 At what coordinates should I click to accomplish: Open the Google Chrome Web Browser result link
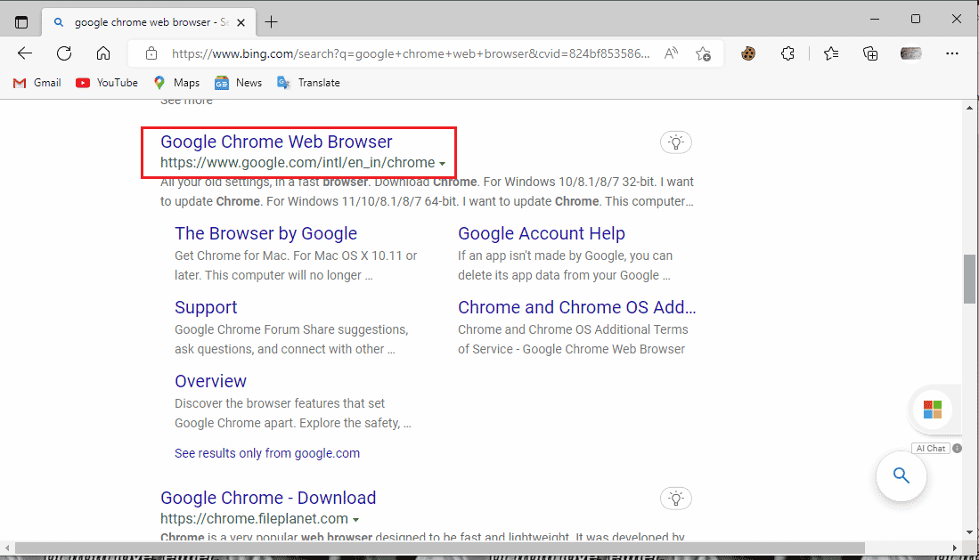276,142
